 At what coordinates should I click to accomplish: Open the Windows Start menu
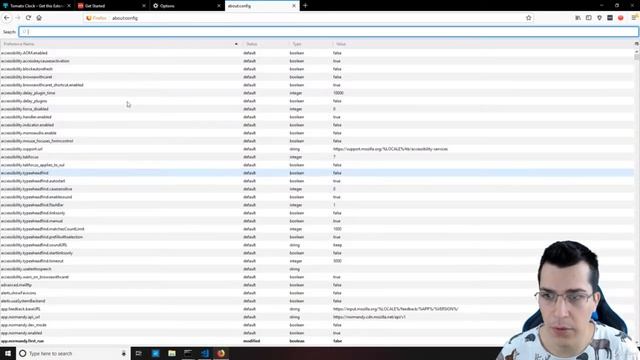click(x=8, y=353)
